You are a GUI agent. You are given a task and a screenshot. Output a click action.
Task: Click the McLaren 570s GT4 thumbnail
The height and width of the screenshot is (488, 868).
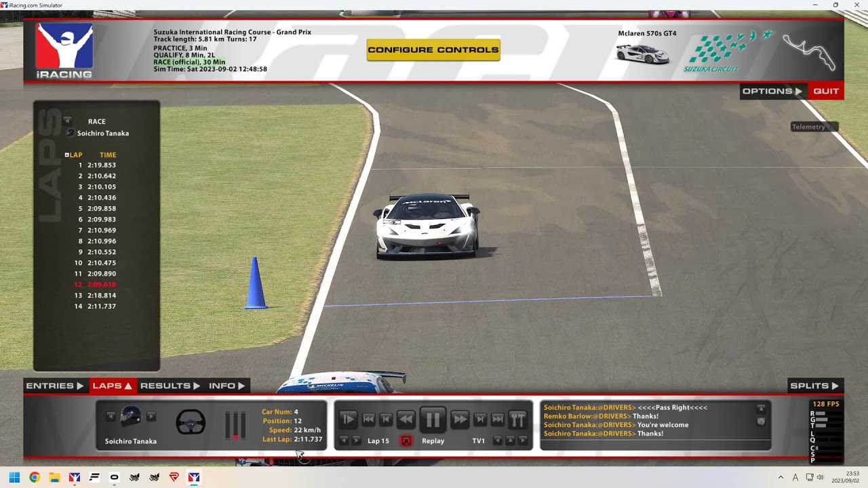(x=642, y=54)
